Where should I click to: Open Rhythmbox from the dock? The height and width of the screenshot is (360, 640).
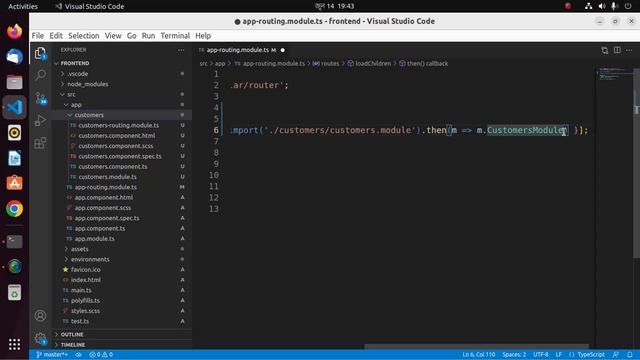click(x=15, y=133)
